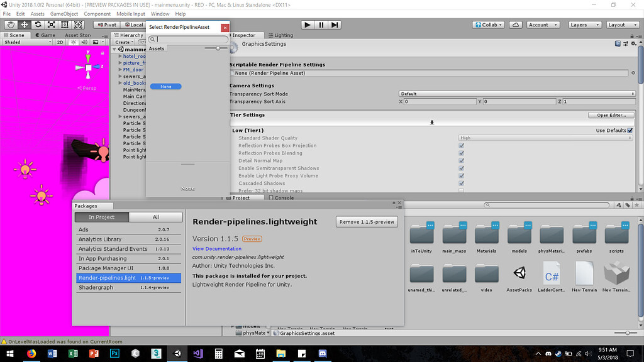Open Windows Start menu
The width and height of the screenshot is (644, 362).
click(x=10, y=353)
